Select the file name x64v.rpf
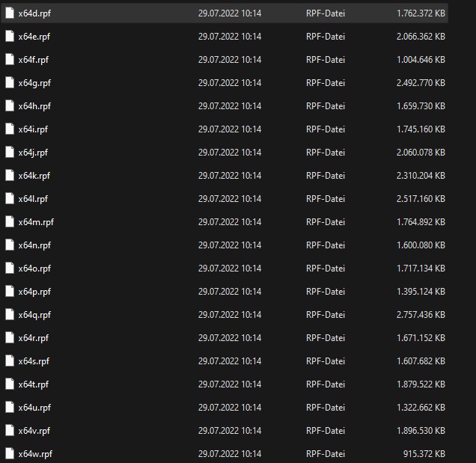Viewport: 476px width, 463px height. [34, 431]
